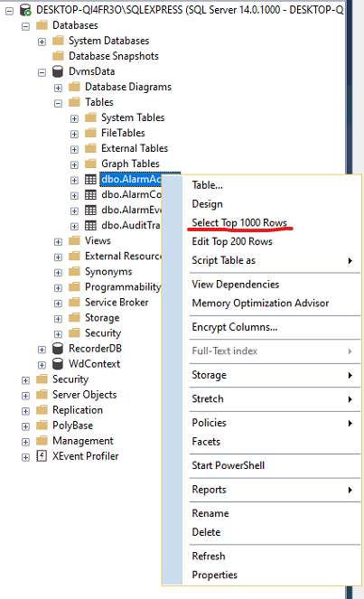Viewport: 364px width, 599px height.
Task: Click the System Tables folder icon
Action: [90, 117]
